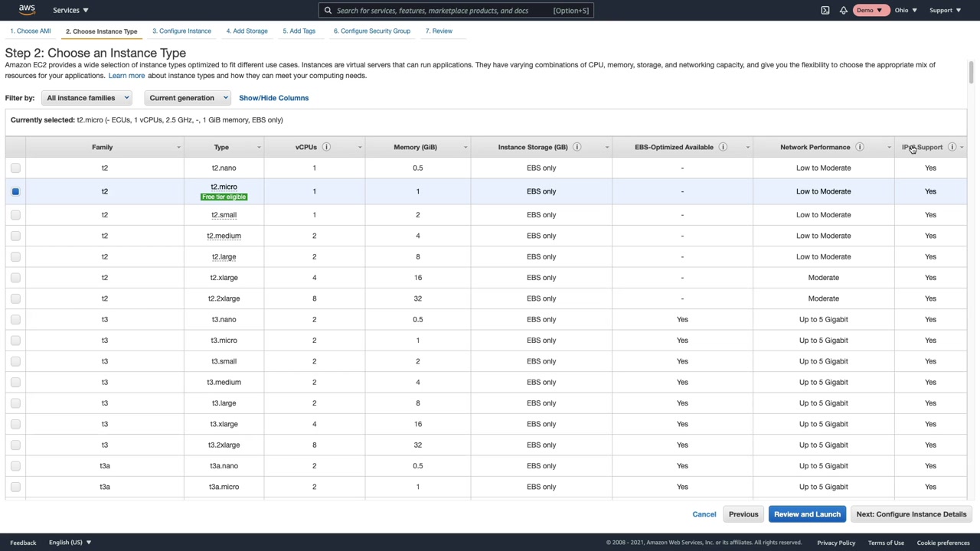The height and width of the screenshot is (551, 980).
Task: Deselect the t2.micro instance checkbox
Action: point(15,191)
